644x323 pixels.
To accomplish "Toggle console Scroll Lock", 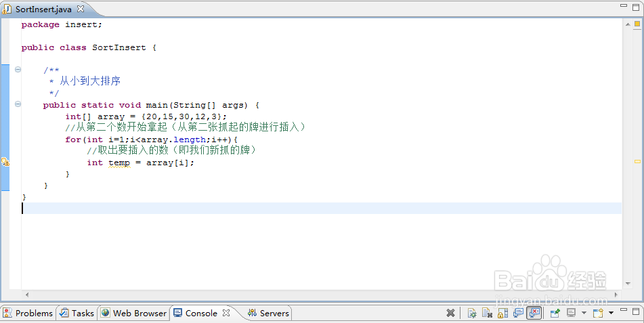I will coord(502,313).
